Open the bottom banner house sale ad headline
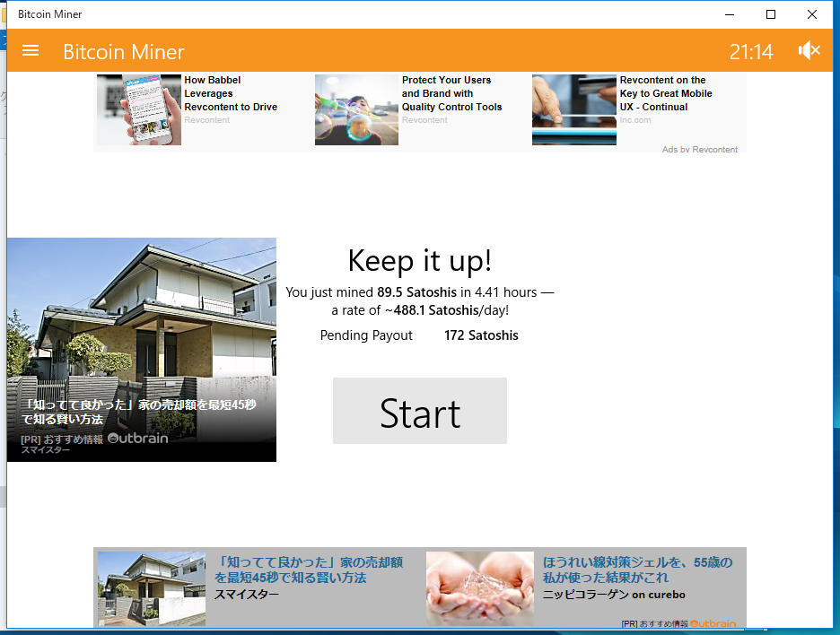Viewport: 840px width, 635px height. tap(309, 570)
